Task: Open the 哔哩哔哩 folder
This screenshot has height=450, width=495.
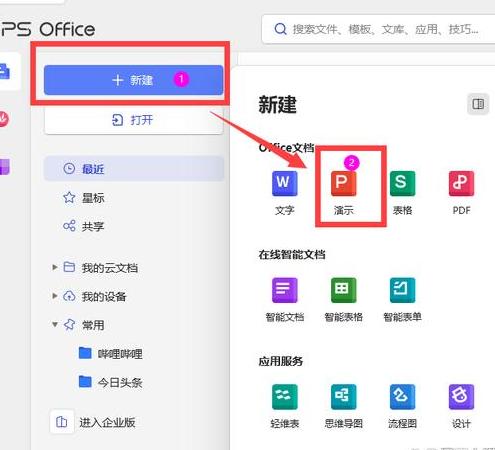Action: [120, 353]
